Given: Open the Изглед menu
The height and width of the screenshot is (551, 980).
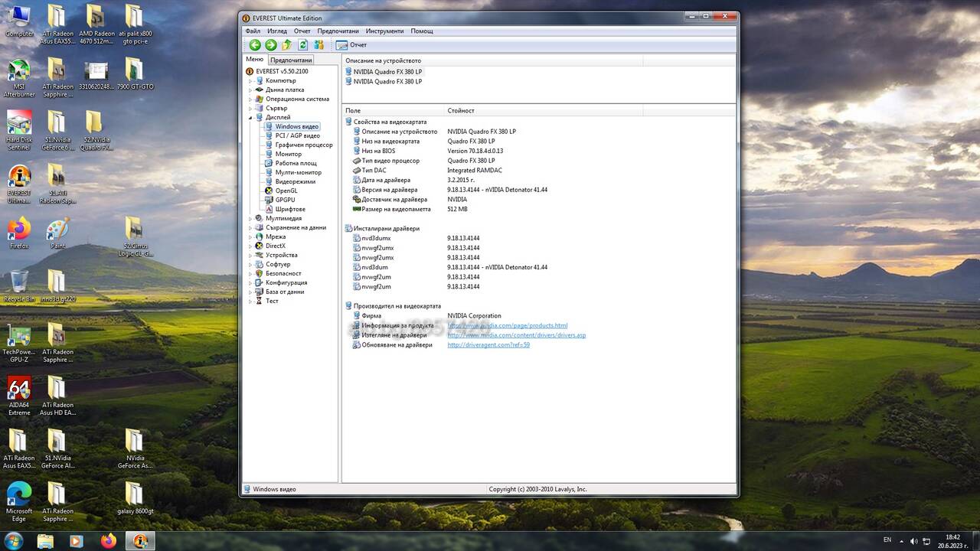Looking at the screenshot, I should 277,31.
